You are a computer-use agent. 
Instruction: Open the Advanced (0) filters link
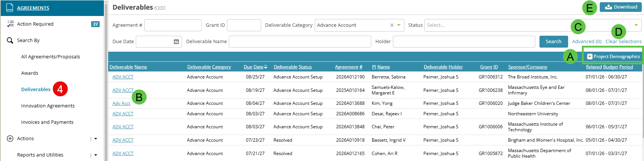[x=587, y=42]
